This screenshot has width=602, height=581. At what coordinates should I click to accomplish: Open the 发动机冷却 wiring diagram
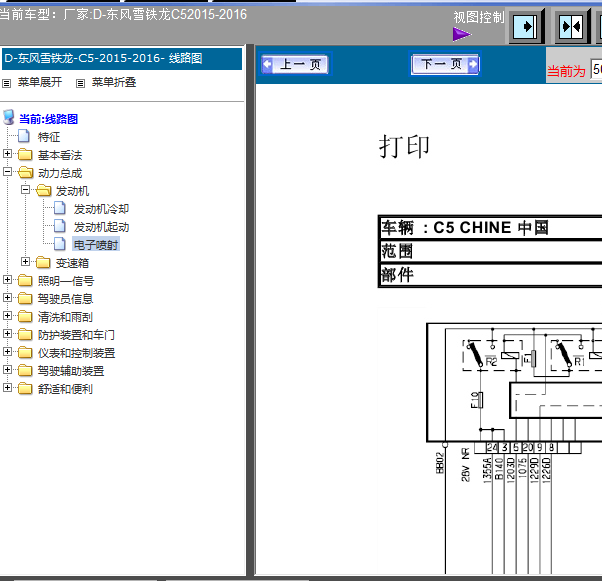point(101,209)
